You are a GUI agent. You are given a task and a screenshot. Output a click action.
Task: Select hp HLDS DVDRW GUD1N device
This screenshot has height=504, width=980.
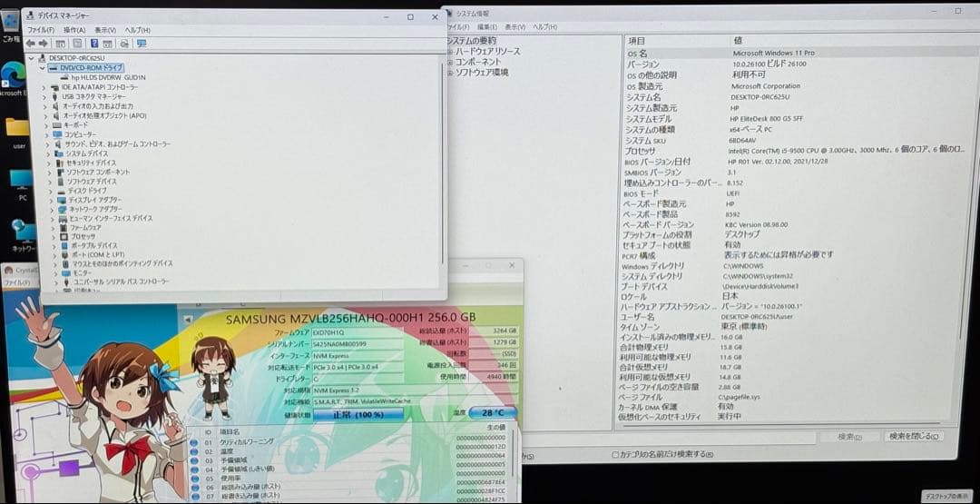pyautogui.click(x=107, y=77)
